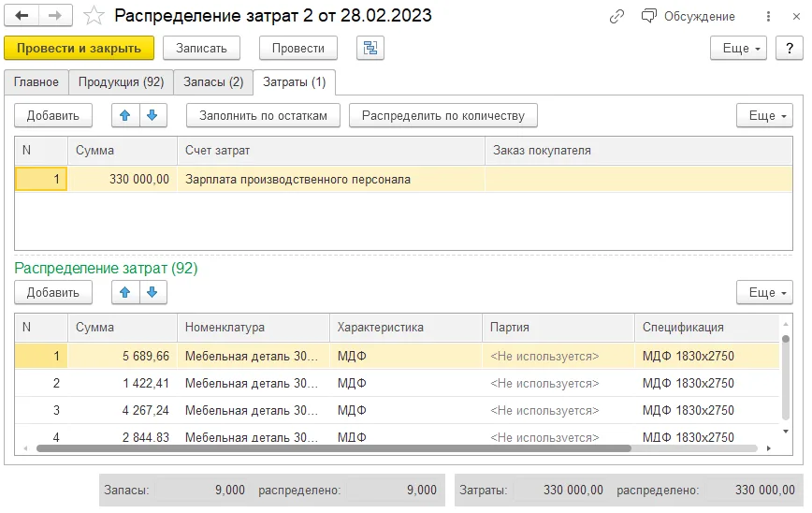
Task: Open the Обсуждение discussion panel
Action: point(689,17)
